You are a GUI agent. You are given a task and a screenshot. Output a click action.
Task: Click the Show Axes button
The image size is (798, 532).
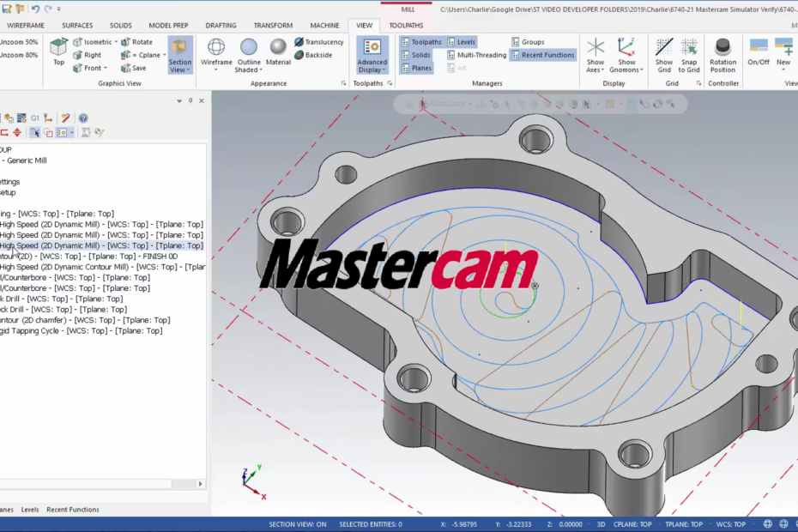pos(595,55)
